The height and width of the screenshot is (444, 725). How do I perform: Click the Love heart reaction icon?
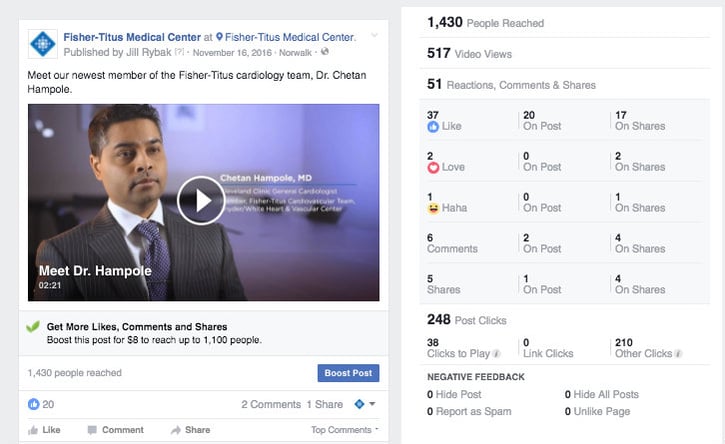[433, 168]
